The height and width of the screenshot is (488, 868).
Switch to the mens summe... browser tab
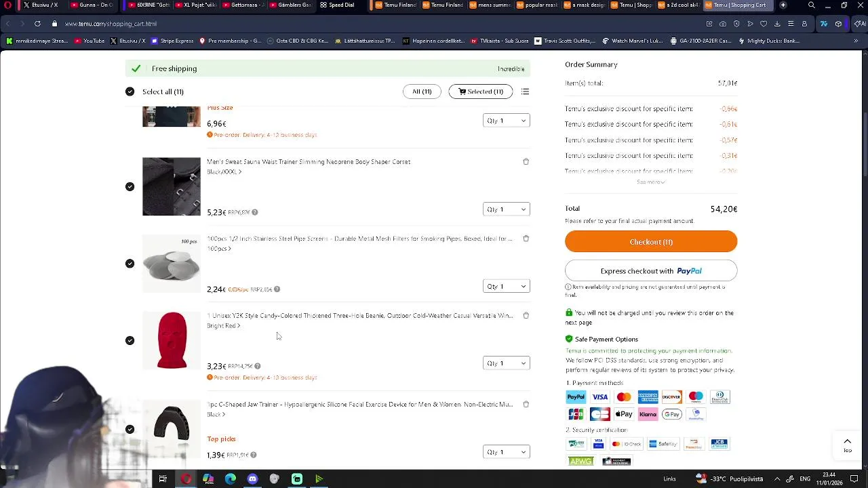click(490, 5)
